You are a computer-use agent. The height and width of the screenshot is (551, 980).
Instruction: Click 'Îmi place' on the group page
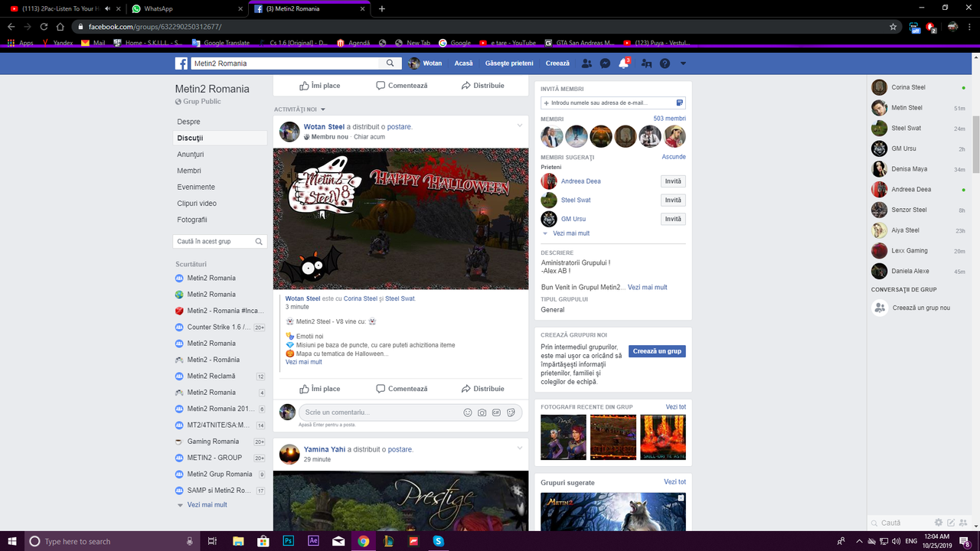319,85
